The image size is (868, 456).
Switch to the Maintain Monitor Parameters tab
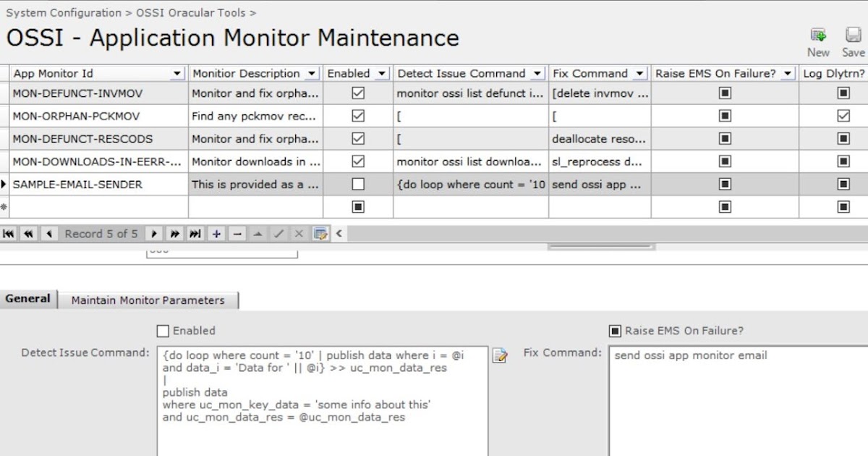(x=150, y=299)
